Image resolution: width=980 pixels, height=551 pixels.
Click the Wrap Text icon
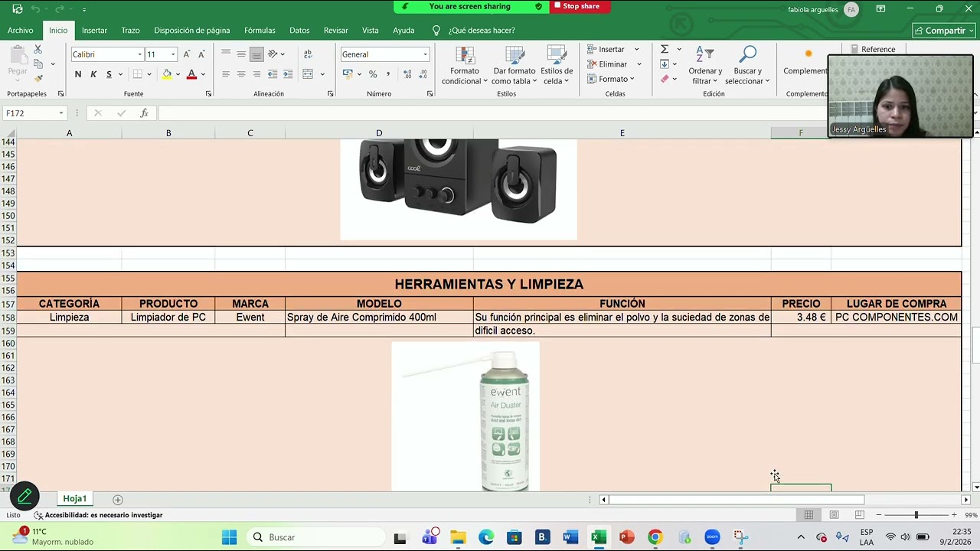click(x=308, y=54)
